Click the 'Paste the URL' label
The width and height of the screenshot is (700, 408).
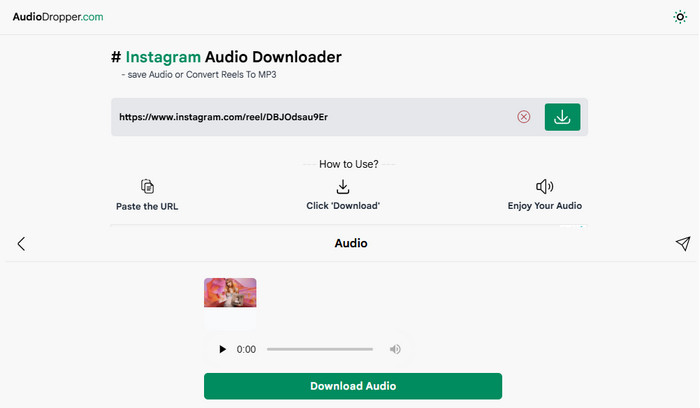[147, 207]
